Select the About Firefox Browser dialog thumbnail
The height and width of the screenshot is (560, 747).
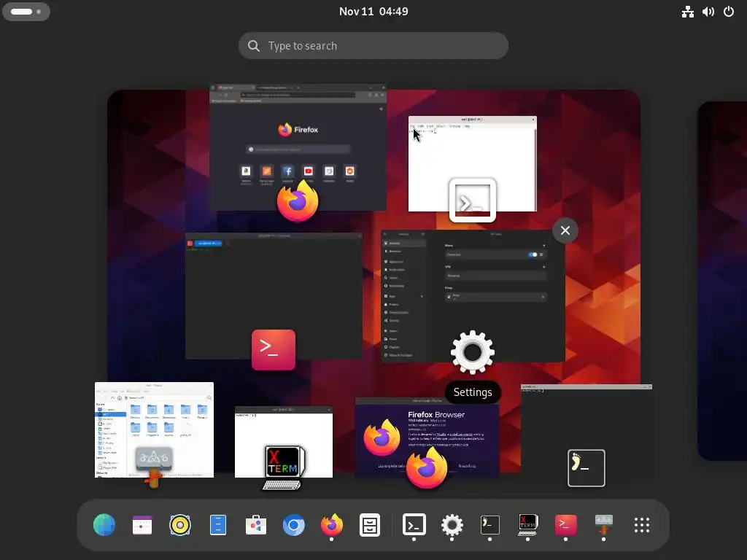coord(427,437)
